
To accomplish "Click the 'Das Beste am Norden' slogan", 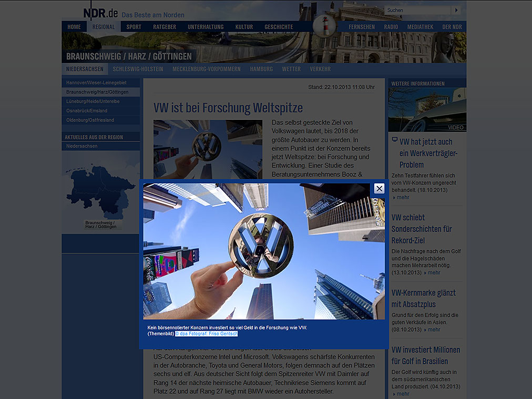I will [153, 15].
